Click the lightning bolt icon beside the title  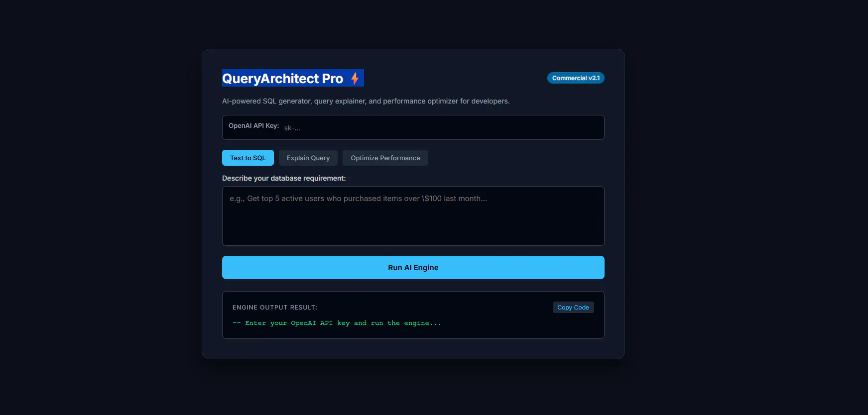pyautogui.click(x=355, y=78)
